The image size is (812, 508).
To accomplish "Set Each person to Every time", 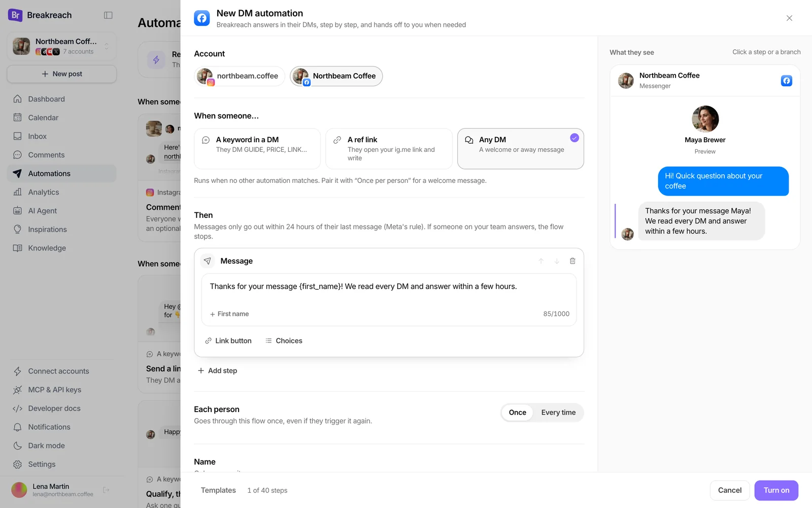I will [558, 412].
